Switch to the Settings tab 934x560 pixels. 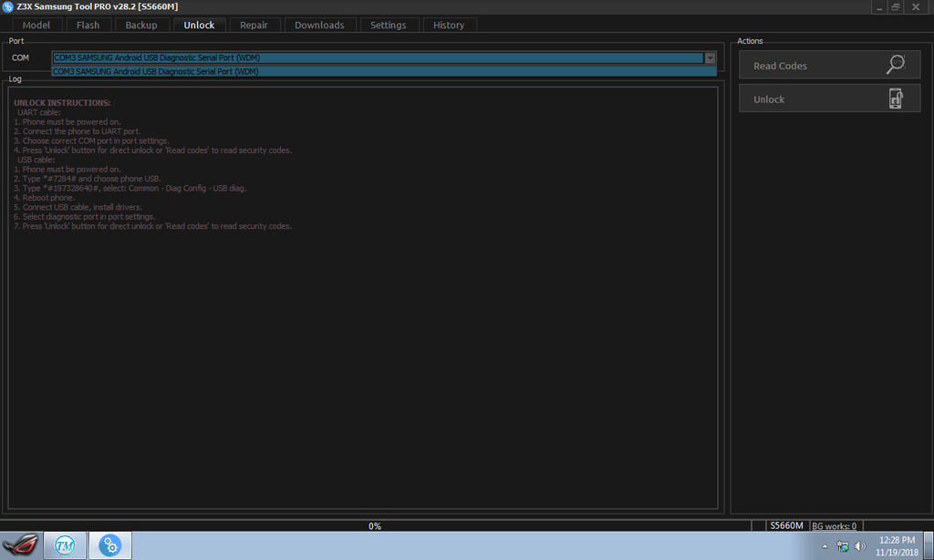click(x=389, y=25)
